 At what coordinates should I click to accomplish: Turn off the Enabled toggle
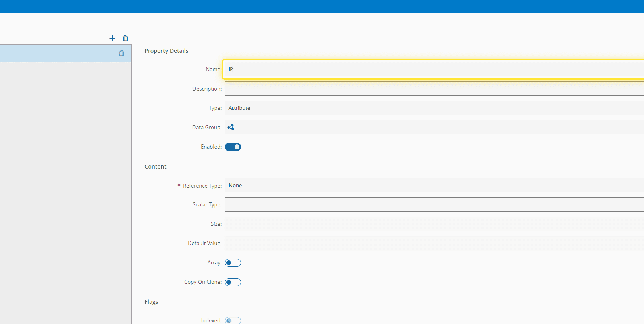tap(233, 147)
